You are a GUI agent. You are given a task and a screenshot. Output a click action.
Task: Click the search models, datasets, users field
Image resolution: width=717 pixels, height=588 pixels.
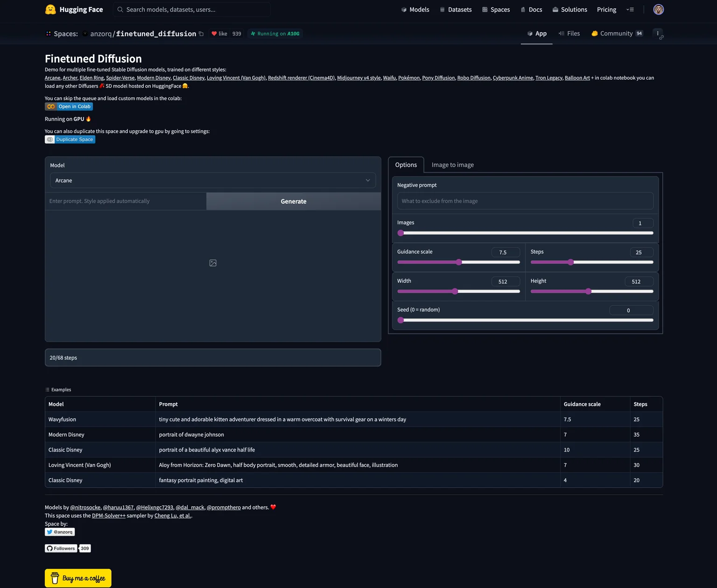[192, 9]
